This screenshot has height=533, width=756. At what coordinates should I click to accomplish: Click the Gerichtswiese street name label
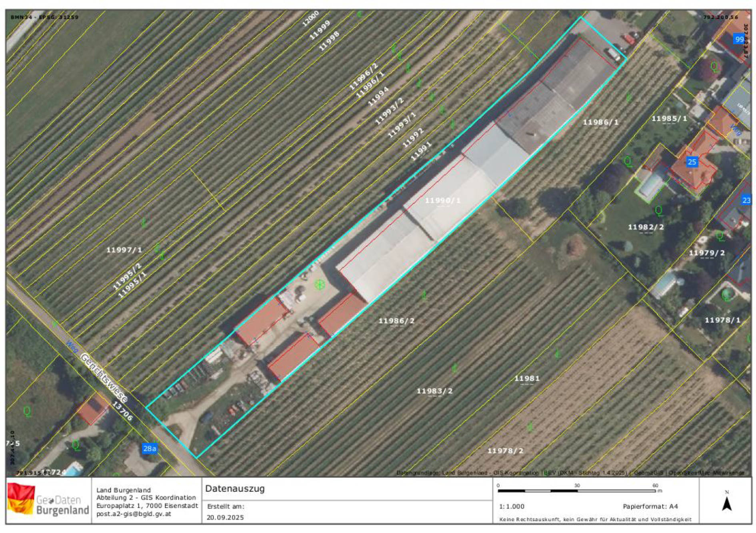point(104,378)
